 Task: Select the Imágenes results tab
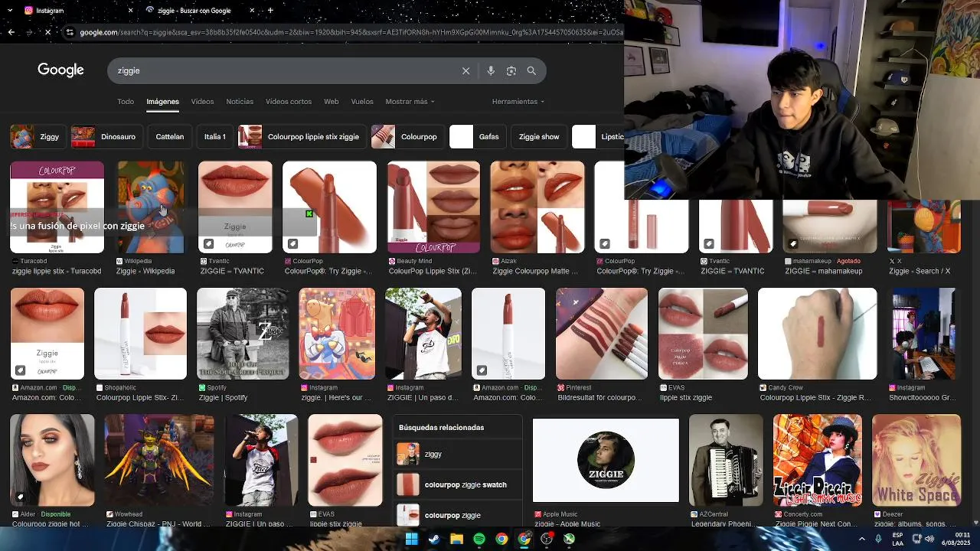[162, 102]
